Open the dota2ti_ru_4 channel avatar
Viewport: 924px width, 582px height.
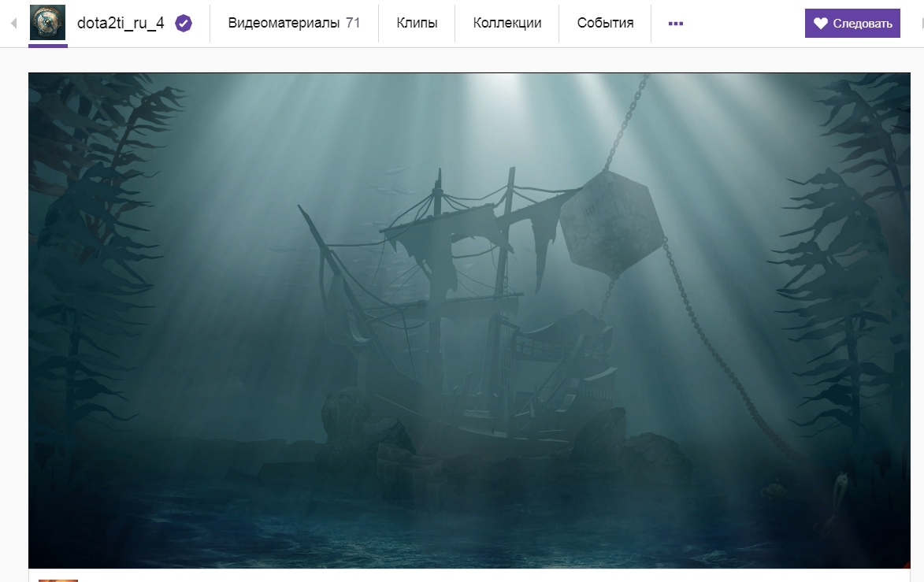pyautogui.click(x=48, y=22)
